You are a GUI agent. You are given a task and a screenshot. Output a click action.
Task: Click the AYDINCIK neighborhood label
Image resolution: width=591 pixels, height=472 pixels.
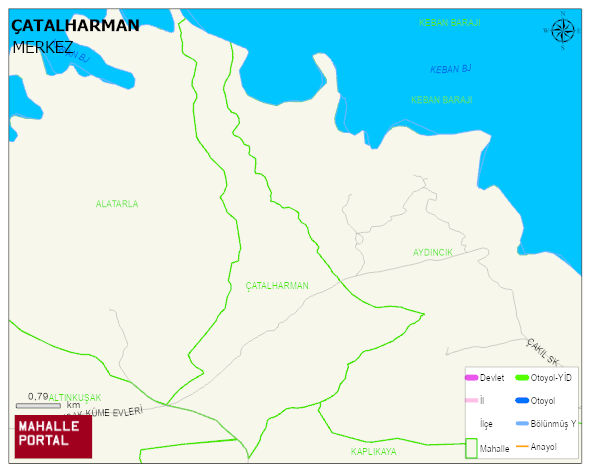pos(433,252)
